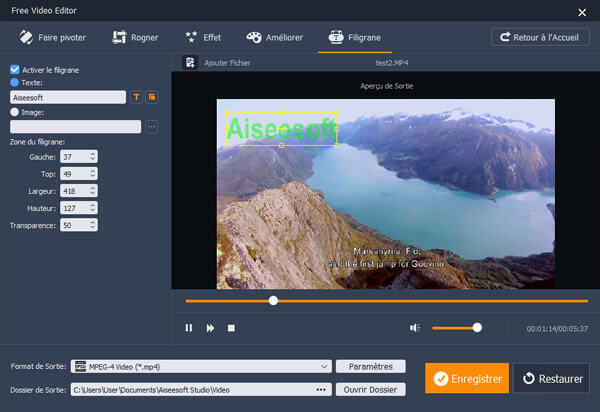The width and height of the screenshot is (600, 412).
Task: Open the Effet tab
Action: 203,37
